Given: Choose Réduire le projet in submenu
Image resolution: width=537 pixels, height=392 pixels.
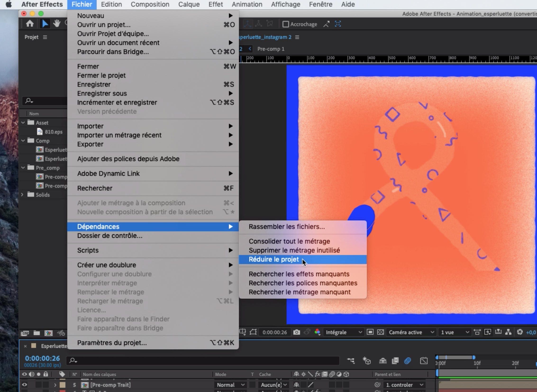Looking at the screenshot, I should (303, 259).
